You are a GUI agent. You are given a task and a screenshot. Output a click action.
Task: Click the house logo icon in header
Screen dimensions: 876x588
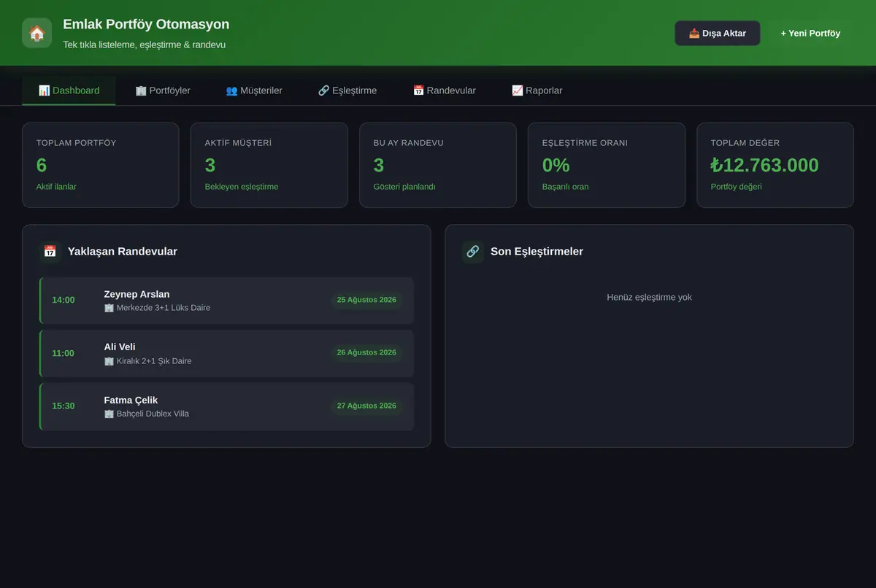click(36, 33)
